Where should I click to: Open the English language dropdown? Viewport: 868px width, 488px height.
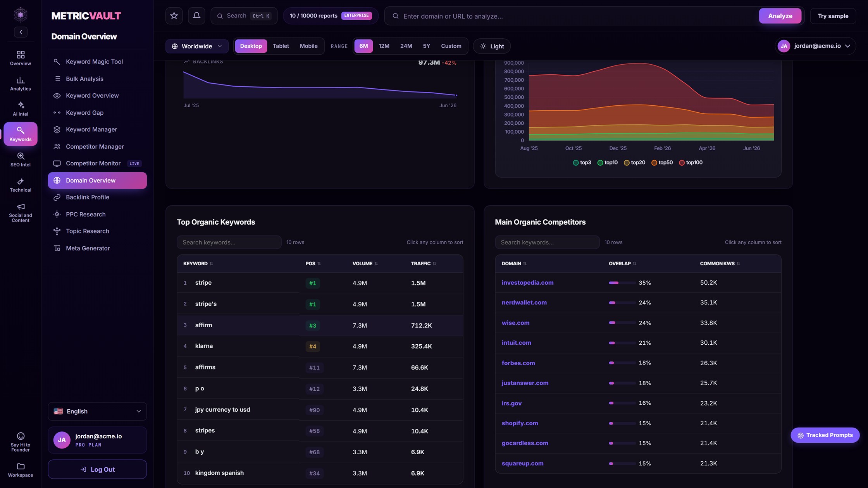[x=97, y=411]
